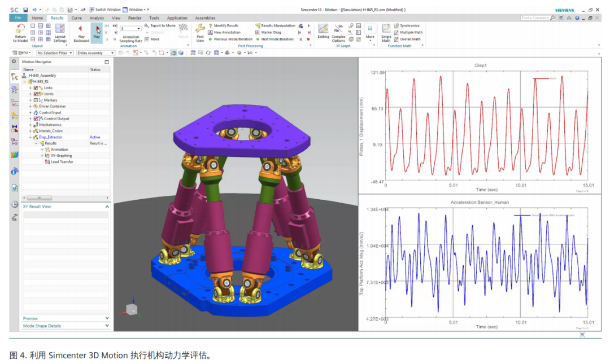The image size is (610, 364).
Task: Expand the Mechatronics node
Action: pyautogui.click(x=30, y=125)
